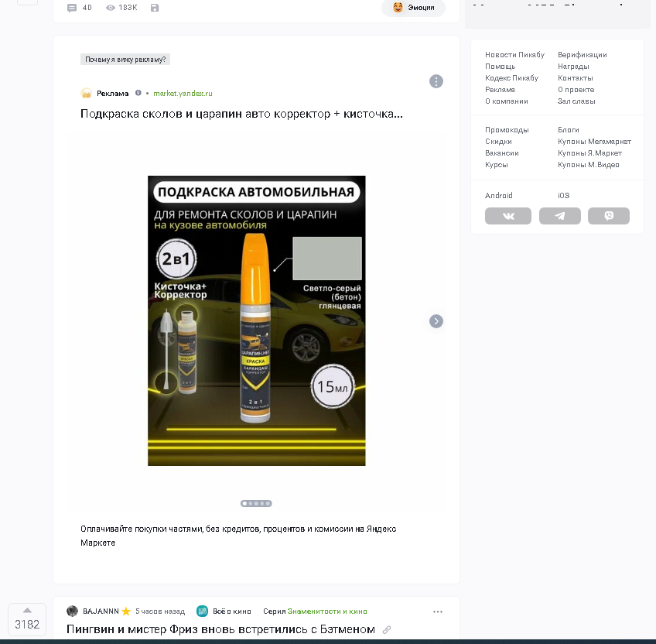
Task: Open the BAJANNN post options menu
Action: click(438, 611)
